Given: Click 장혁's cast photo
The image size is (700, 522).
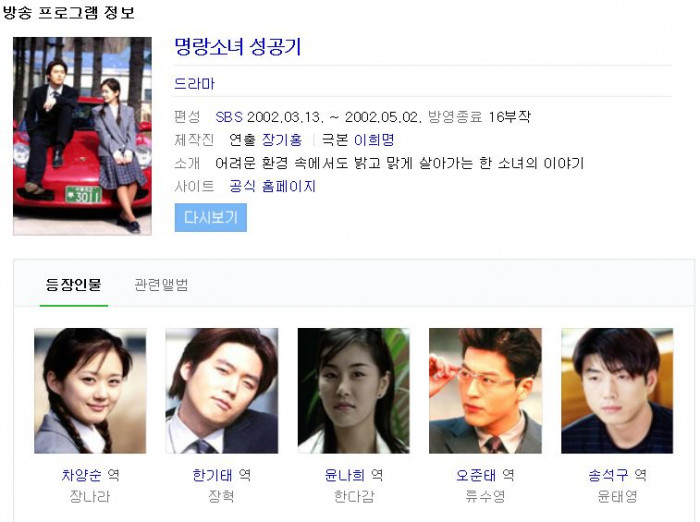Looking at the screenshot, I should coord(222,391).
